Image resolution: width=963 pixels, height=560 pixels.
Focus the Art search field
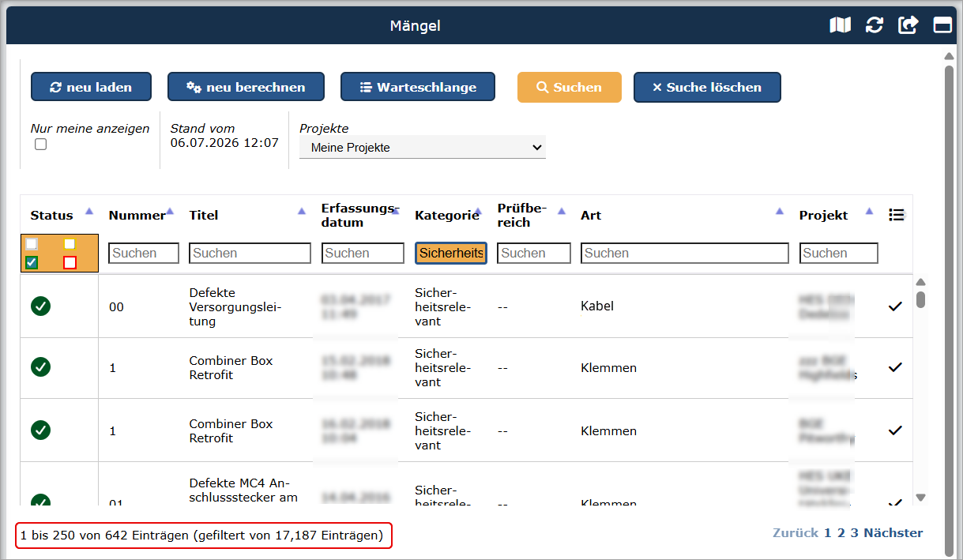click(x=685, y=253)
